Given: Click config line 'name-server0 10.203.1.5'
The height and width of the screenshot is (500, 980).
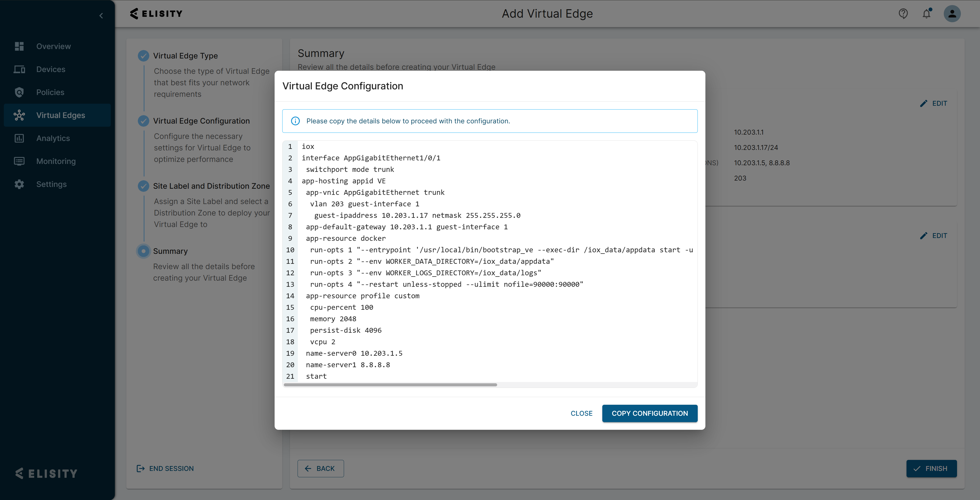Looking at the screenshot, I should point(354,353).
